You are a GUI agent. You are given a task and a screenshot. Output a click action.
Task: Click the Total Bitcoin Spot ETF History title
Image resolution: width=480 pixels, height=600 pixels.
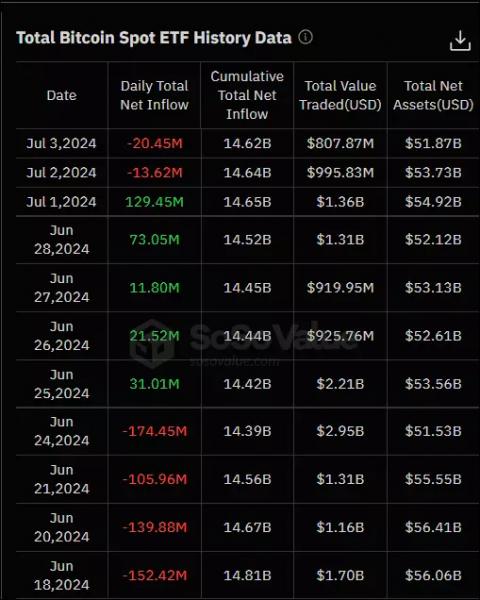click(x=154, y=38)
